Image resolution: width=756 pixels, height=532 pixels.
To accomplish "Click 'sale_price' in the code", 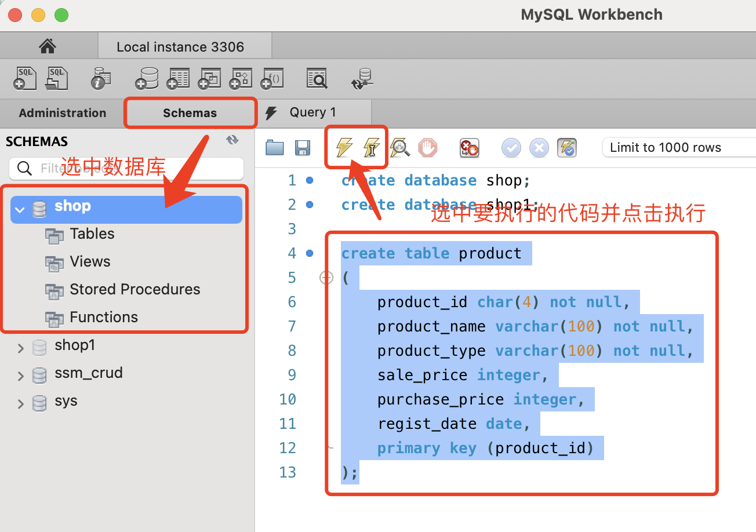I will (x=423, y=375).
